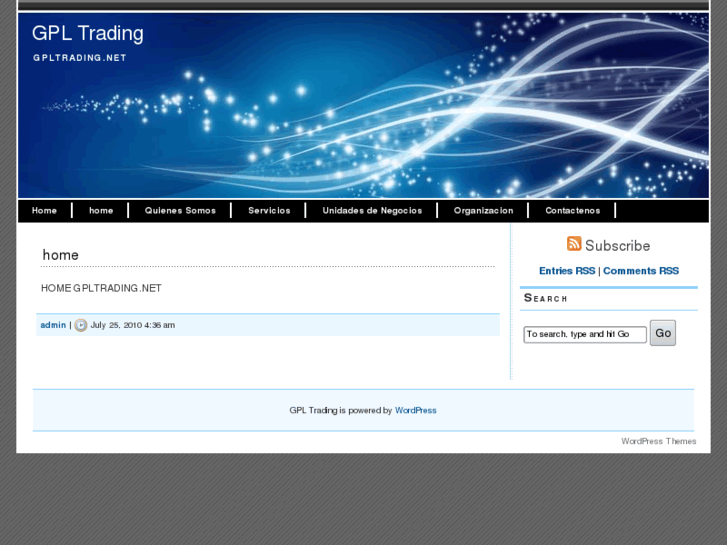Click the admin author link
The image size is (727, 545).
(x=53, y=325)
